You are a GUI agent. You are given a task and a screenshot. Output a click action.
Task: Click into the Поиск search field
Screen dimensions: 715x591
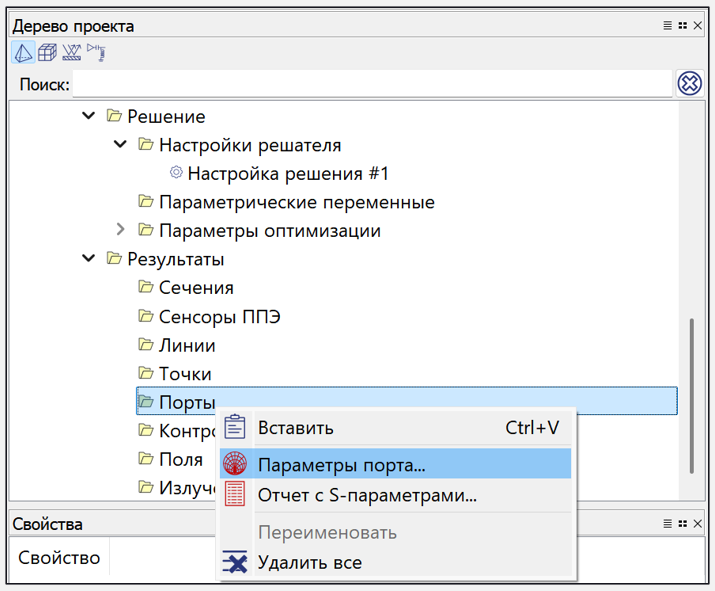(370, 84)
